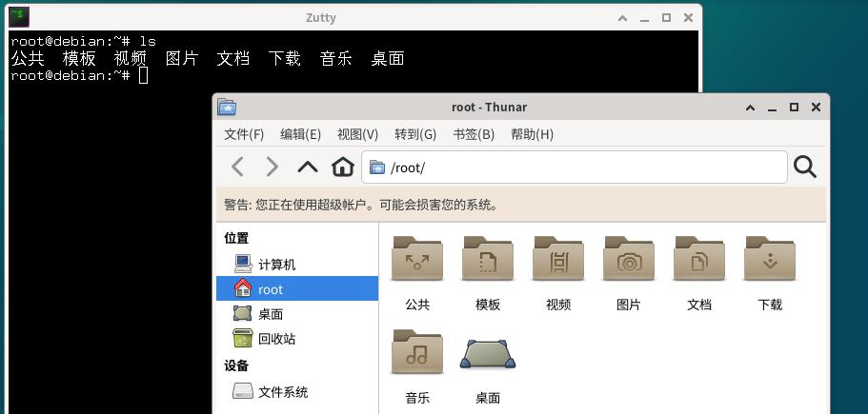The image size is (868, 414).
Task: Click the search magnifier icon in Thunar
Action: 805,167
